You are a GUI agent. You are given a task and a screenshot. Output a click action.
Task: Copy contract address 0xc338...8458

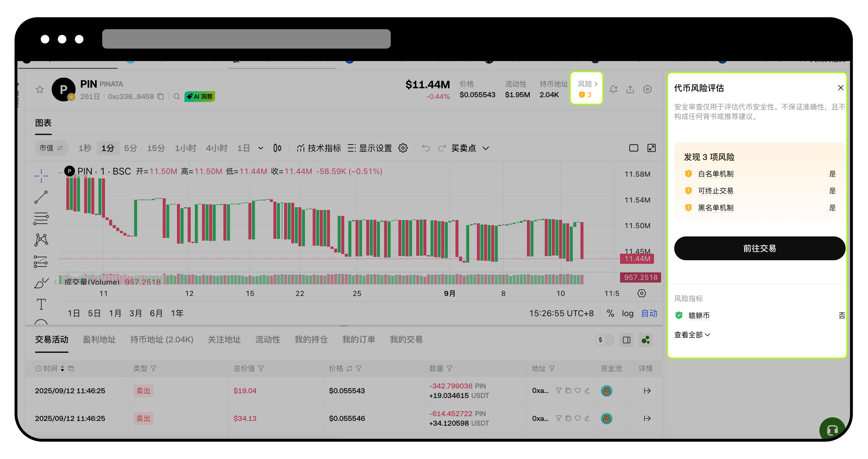tap(161, 96)
